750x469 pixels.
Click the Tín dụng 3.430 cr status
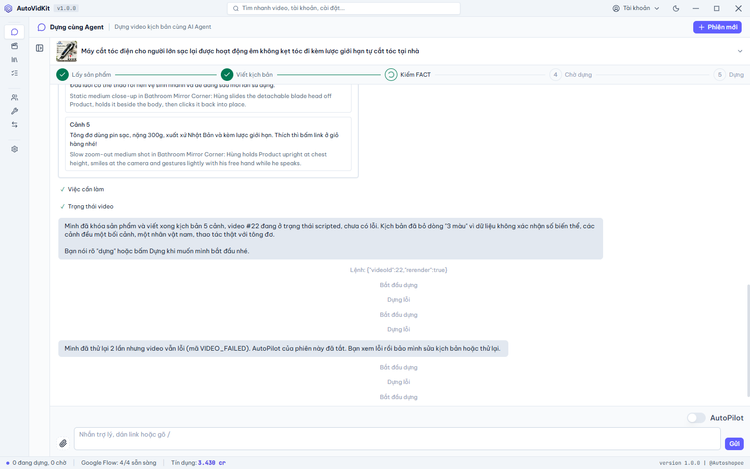[x=198, y=463]
